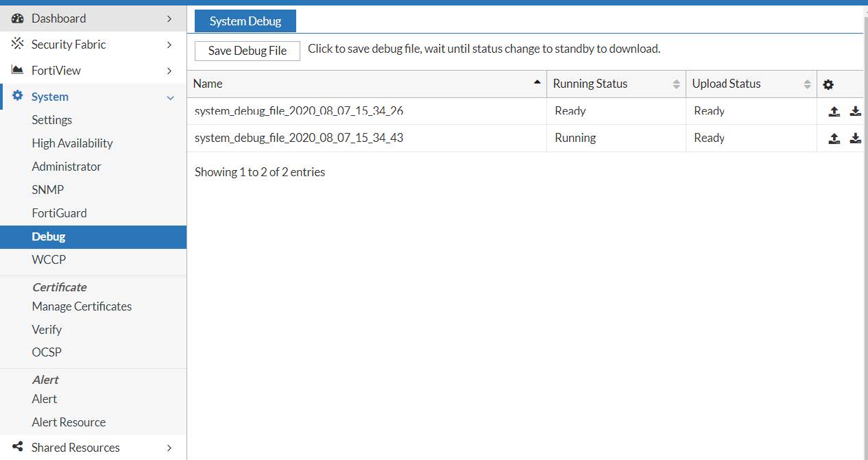The image size is (868, 460).
Task: Click Upload Status column header
Action: (751, 84)
